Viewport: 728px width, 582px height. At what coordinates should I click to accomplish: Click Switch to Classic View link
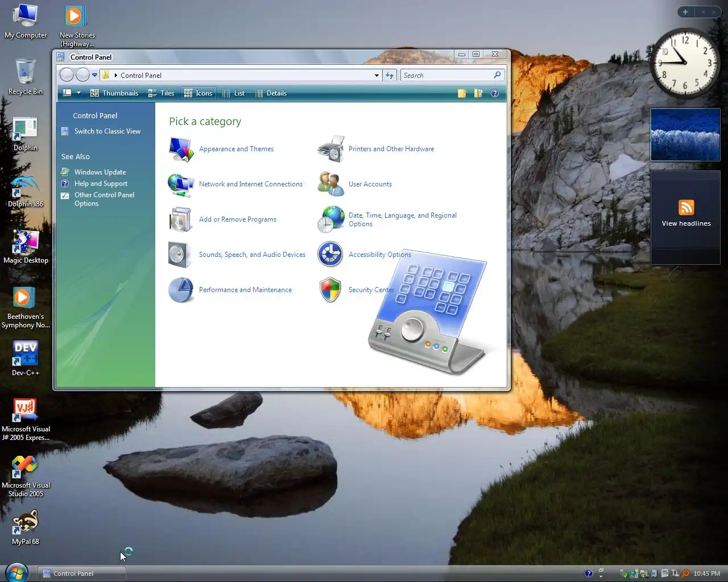[107, 131]
